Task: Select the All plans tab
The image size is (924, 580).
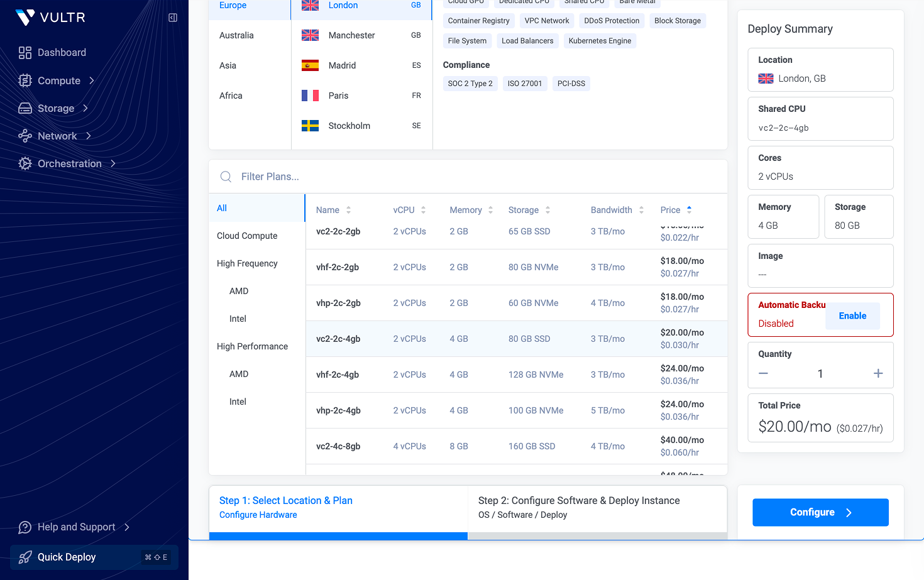Action: (257, 208)
